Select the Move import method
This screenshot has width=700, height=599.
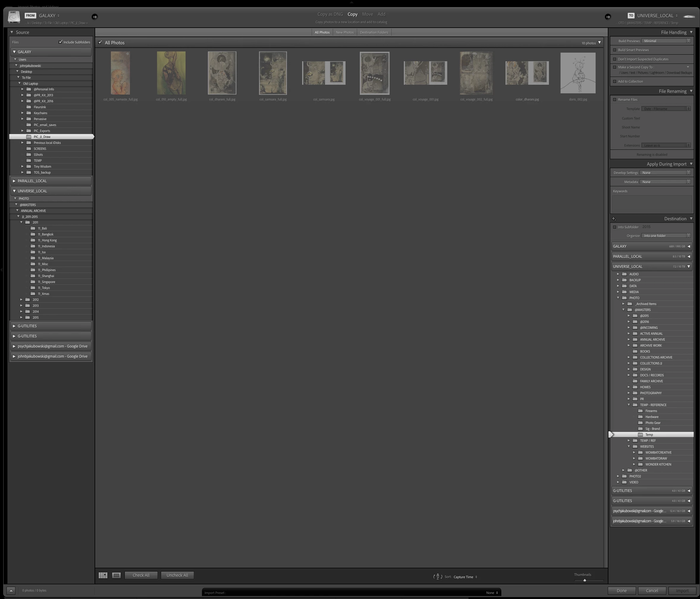367,14
